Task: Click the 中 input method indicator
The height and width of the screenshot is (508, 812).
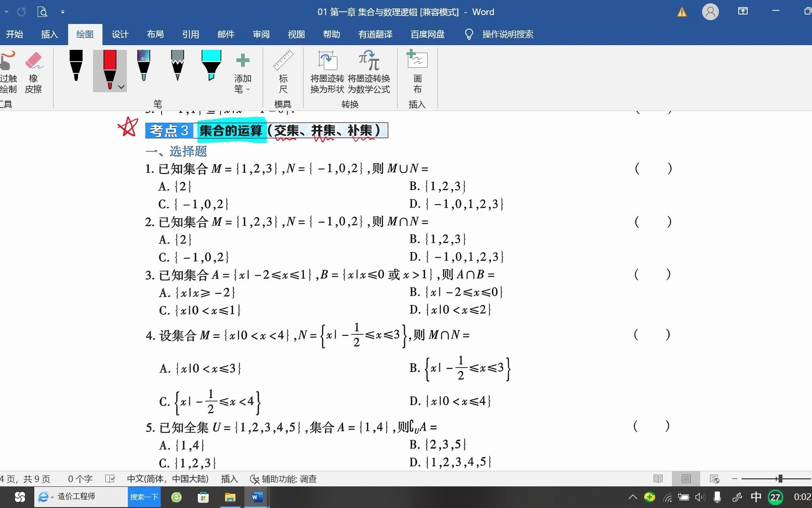Action: pyautogui.click(x=756, y=497)
